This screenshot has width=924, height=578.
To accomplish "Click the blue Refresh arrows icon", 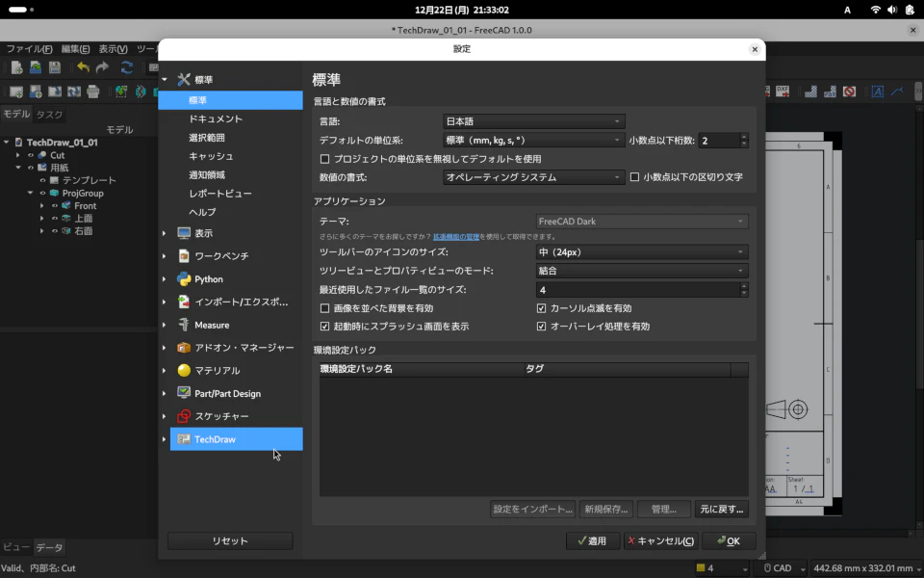I will coord(127,67).
